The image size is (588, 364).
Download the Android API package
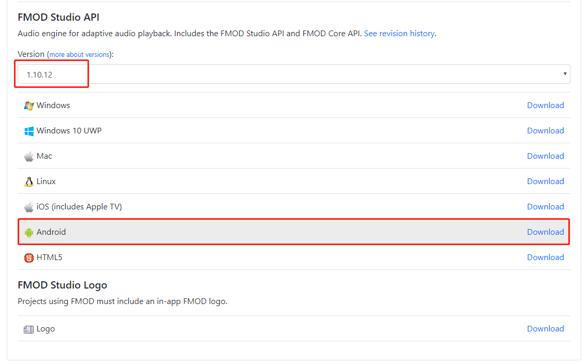coord(545,232)
